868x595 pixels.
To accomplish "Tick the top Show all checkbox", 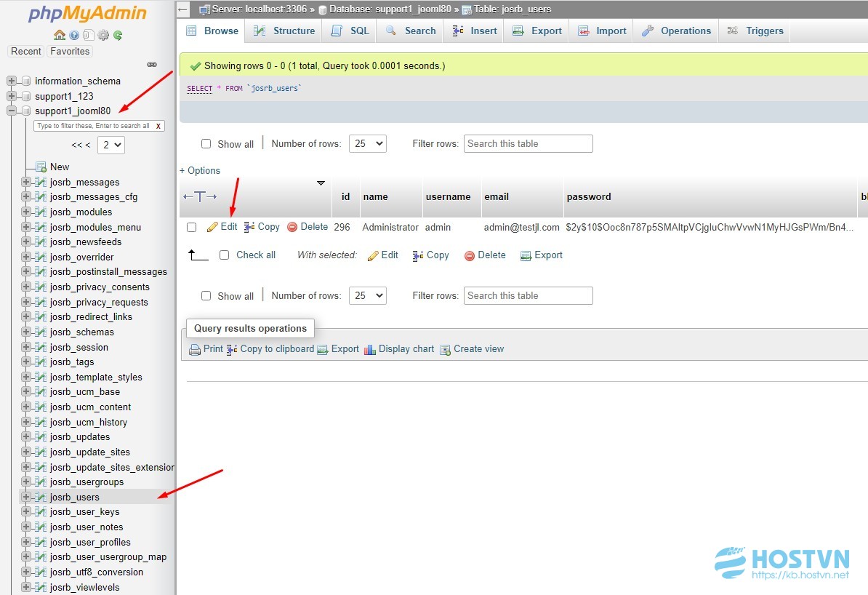I will [206, 143].
